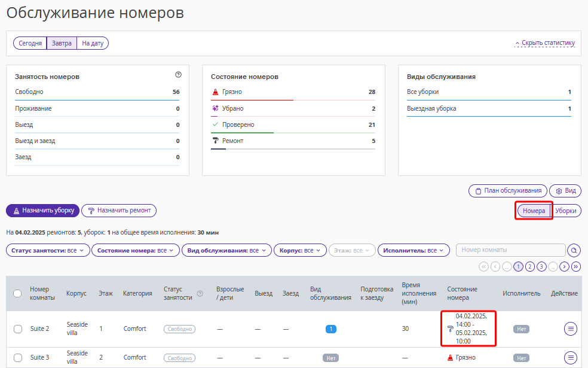Screen dimensions: 588x368
Task: Switch to the Сегодня tab
Action: (30, 43)
